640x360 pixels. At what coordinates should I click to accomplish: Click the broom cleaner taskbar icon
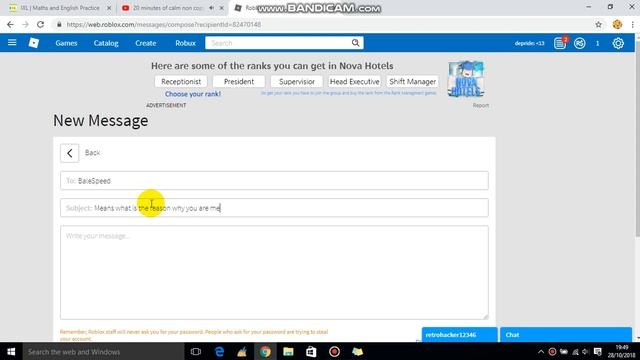tap(242, 351)
